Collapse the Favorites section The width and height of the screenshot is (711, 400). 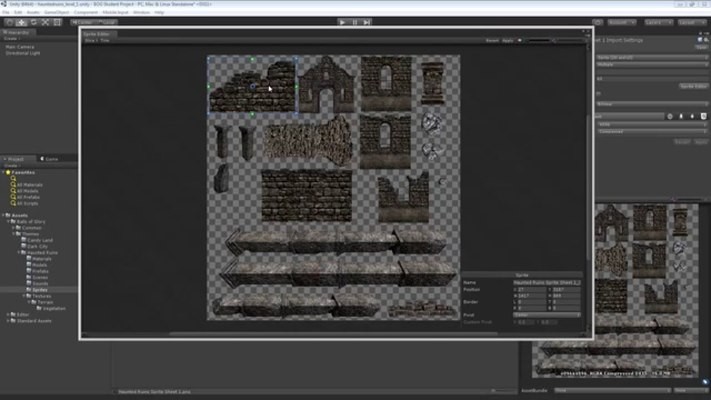[3, 172]
